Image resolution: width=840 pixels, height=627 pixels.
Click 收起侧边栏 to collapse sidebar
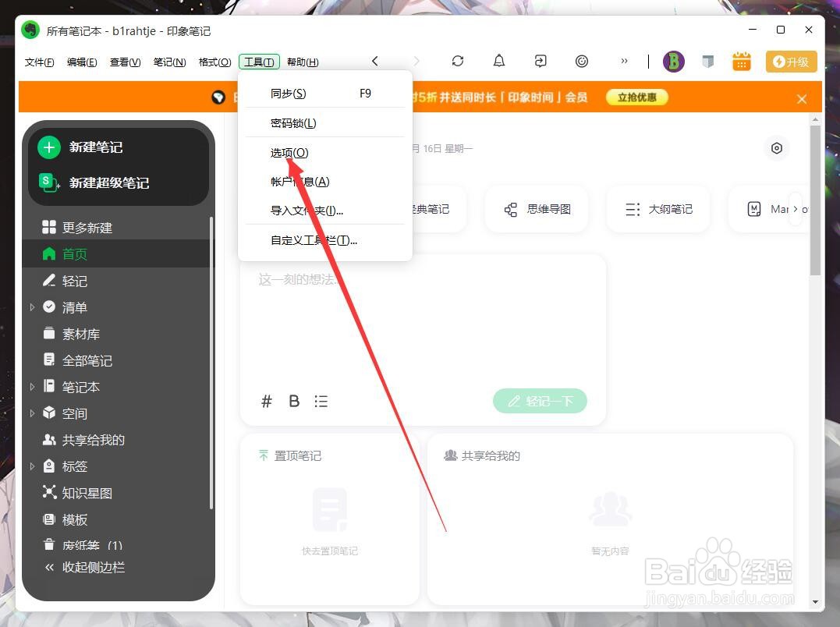(x=86, y=567)
